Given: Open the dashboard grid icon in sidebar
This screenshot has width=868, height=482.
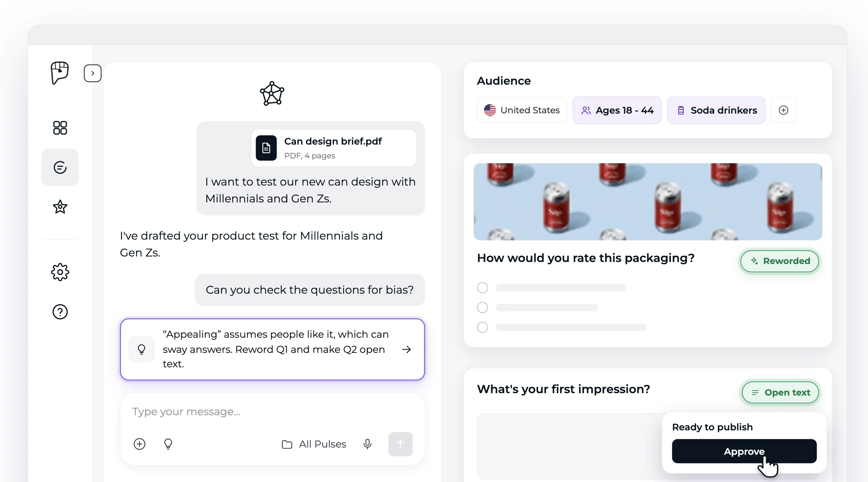Looking at the screenshot, I should tap(60, 128).
